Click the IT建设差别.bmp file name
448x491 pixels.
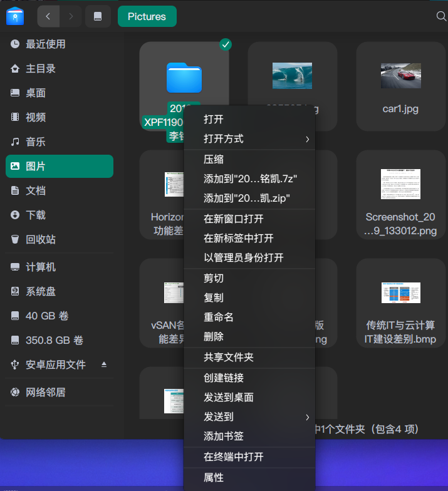pos(400,339)
